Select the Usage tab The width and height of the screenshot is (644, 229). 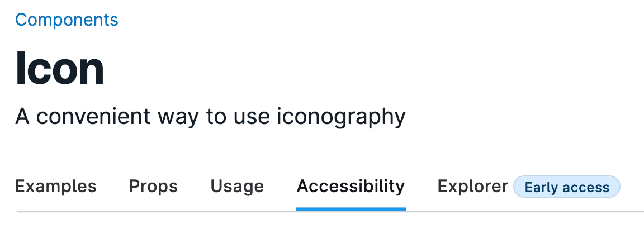pyautogui.click(x=237, y=186)
